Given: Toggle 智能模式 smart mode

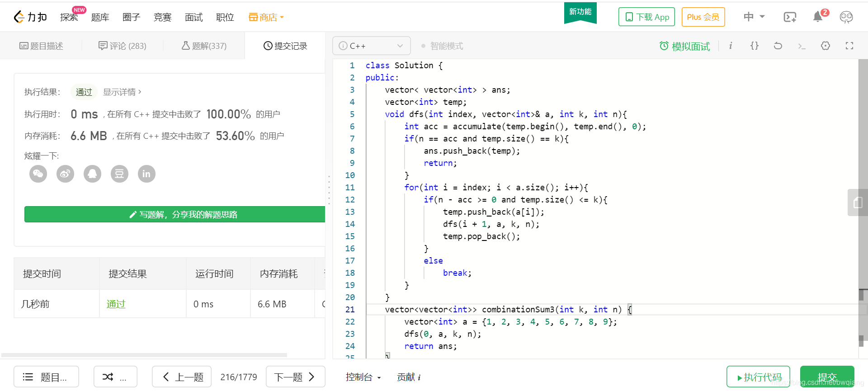Looking at the screenshot, I should point(442,46).
